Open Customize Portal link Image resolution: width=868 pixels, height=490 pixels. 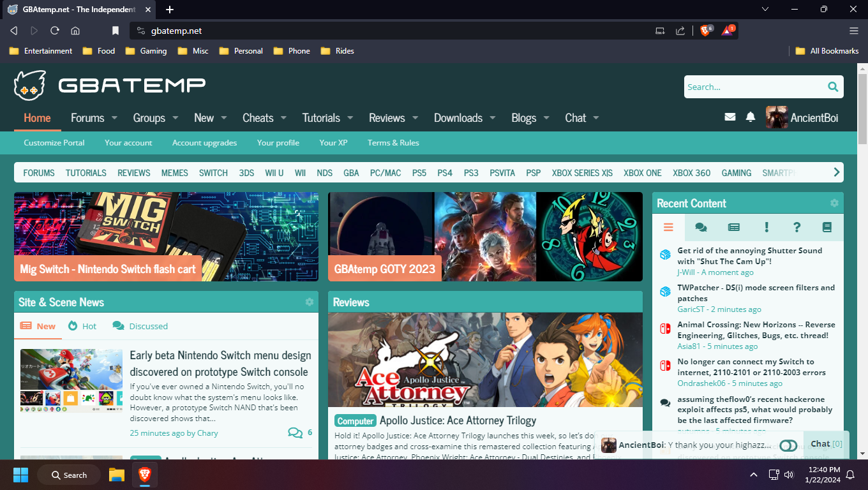pyautogui.click(x=54, y=143)
